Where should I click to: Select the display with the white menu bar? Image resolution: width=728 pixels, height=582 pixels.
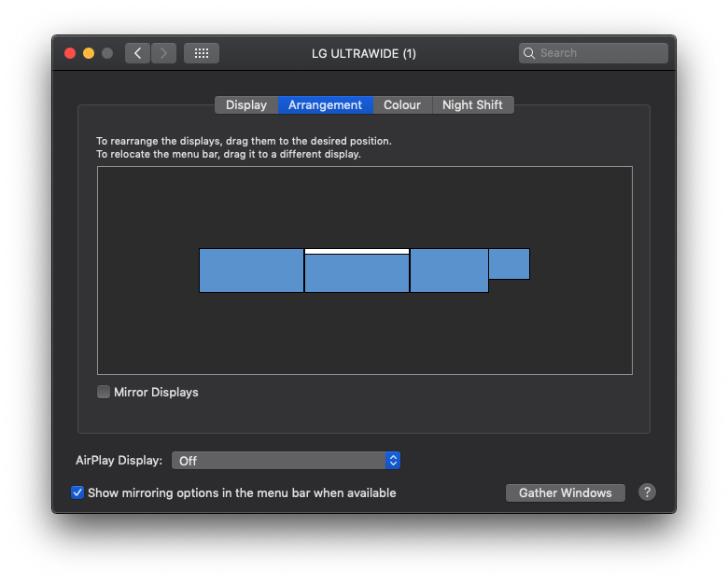357,270
